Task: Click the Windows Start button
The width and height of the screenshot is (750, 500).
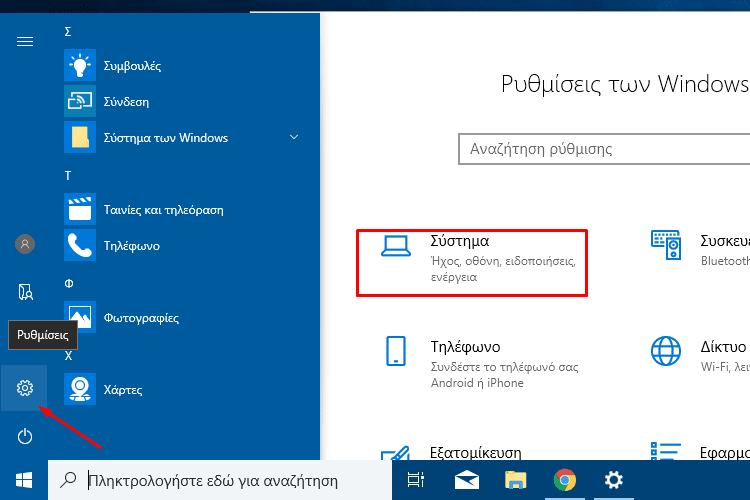Action: point(24,480)
